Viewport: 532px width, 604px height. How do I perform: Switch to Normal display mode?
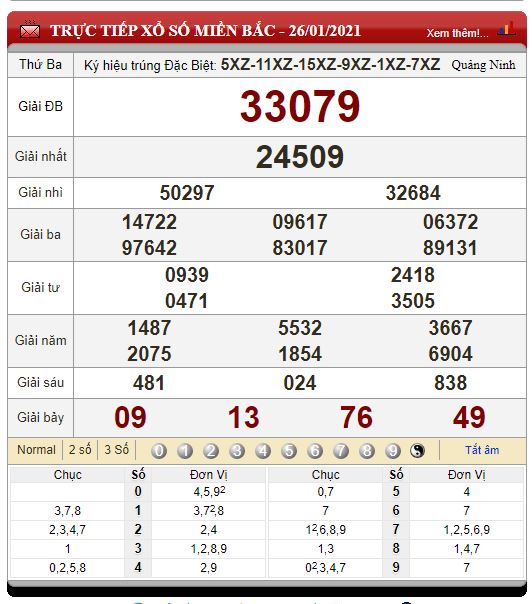coord(36,450)
